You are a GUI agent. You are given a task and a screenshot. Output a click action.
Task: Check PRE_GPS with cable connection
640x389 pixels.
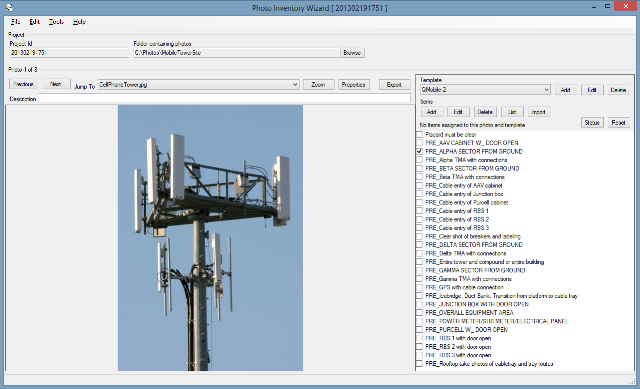point(420,287)
